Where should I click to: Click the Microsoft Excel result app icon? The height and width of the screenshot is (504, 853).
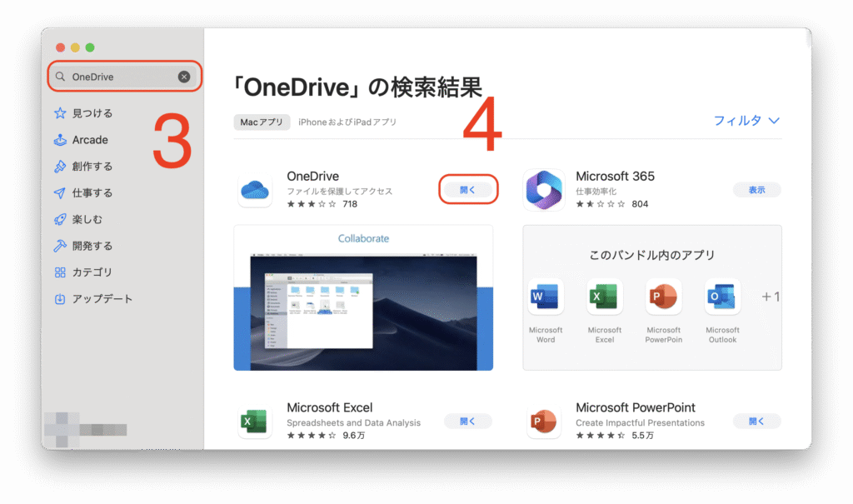click(x=255, y=422)
